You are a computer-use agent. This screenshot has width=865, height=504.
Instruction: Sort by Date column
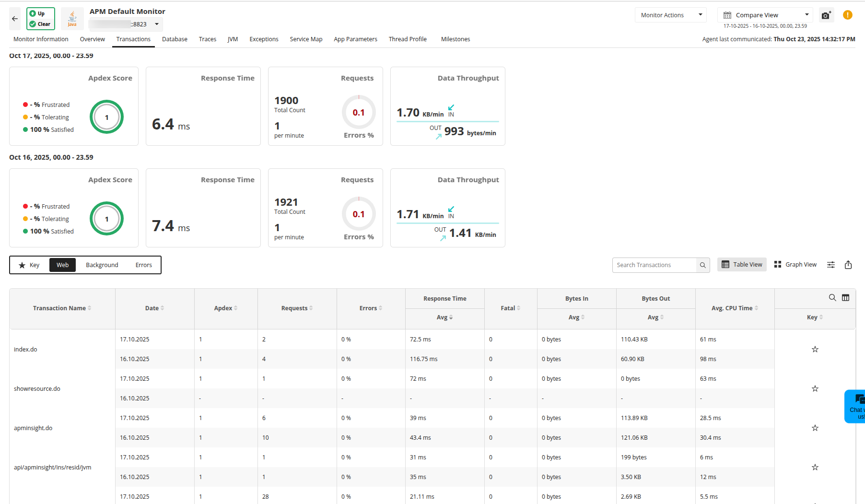click(x=154, y=308)
